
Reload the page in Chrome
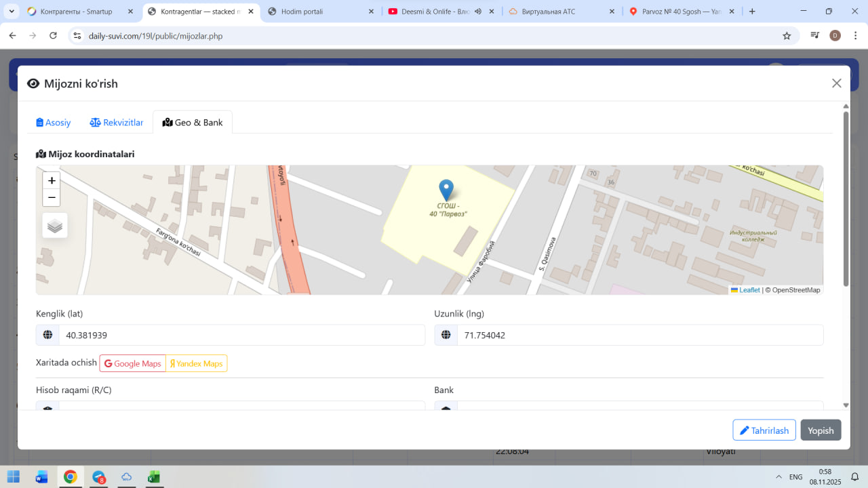pyautogui.click(x=54, y=36)
